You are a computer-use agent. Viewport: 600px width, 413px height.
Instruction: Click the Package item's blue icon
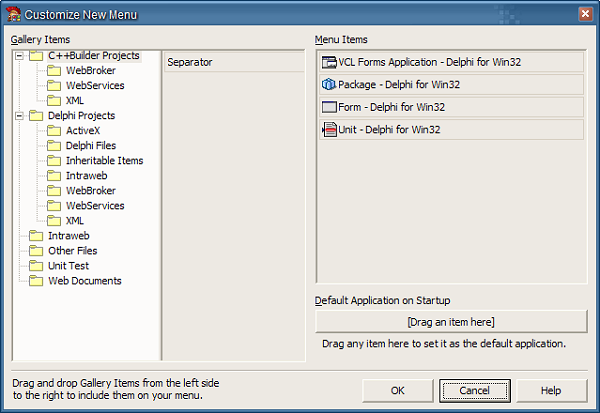tap(329, 85)
